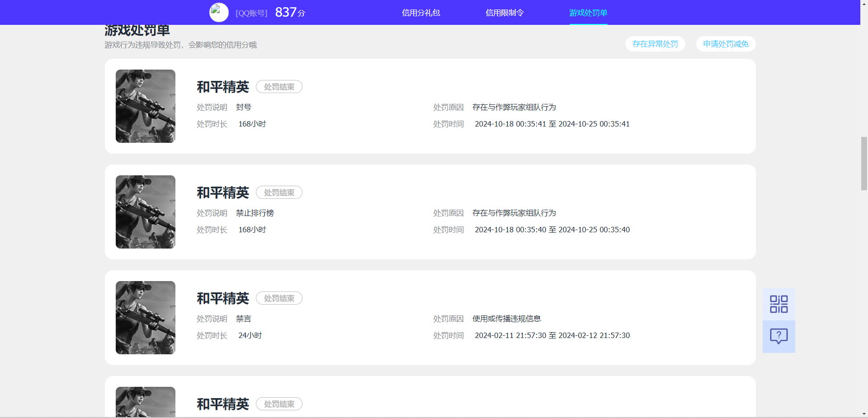Switch to 信用分礼包 tab

[x=421, y=13]
